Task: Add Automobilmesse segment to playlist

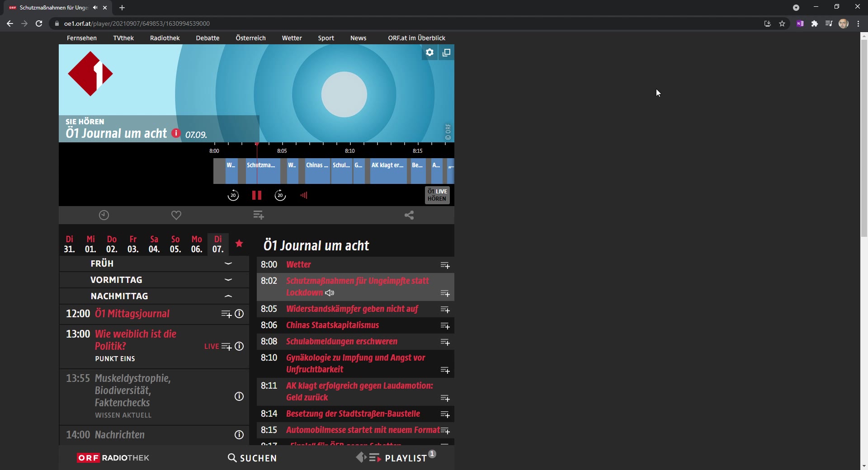Action: pos(445,431)
